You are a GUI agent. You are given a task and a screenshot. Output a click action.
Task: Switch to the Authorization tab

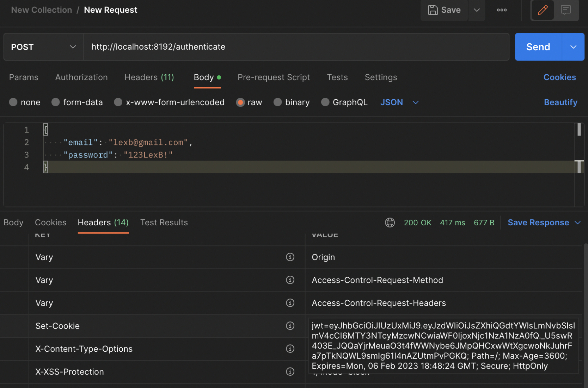(x=81, y=77)
